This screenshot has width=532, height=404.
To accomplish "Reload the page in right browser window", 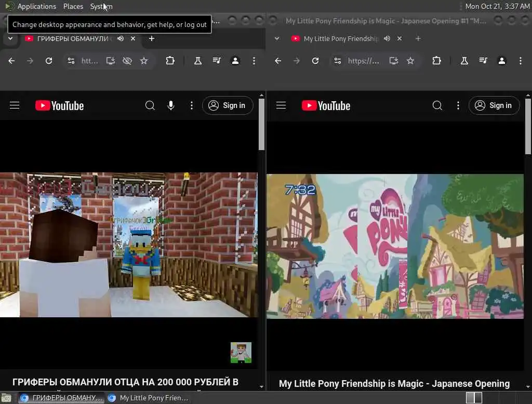I will click(315, 61).
